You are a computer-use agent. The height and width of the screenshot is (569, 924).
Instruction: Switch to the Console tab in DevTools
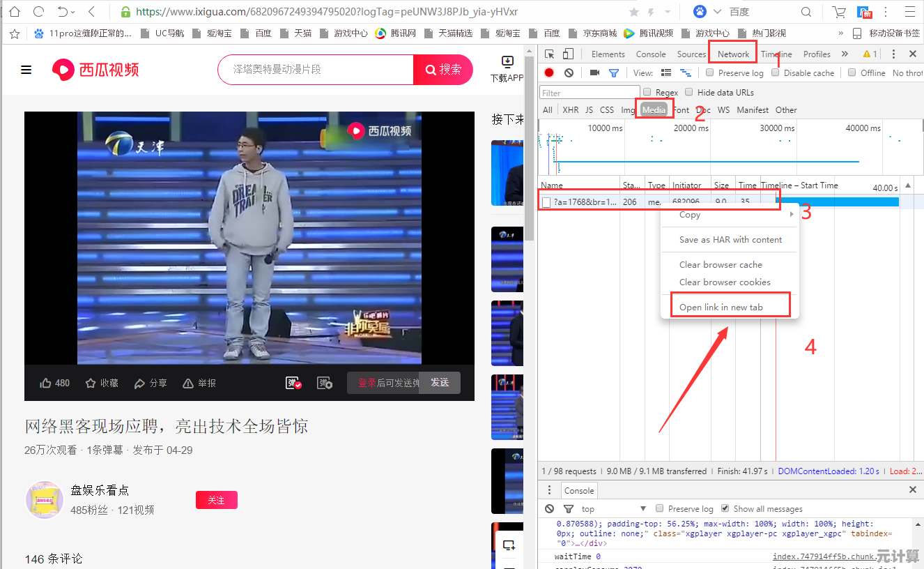click(651, 54)
